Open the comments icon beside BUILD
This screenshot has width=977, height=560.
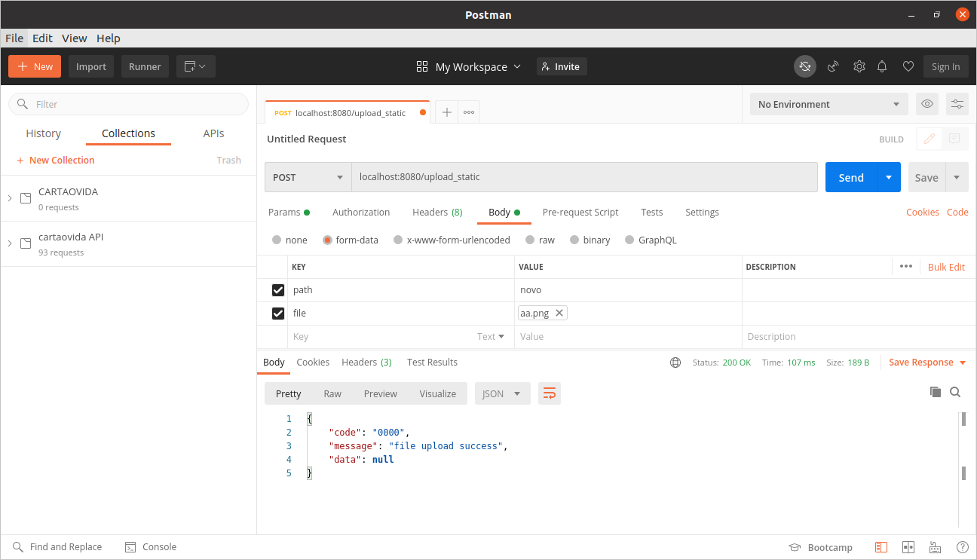[954, 139]
